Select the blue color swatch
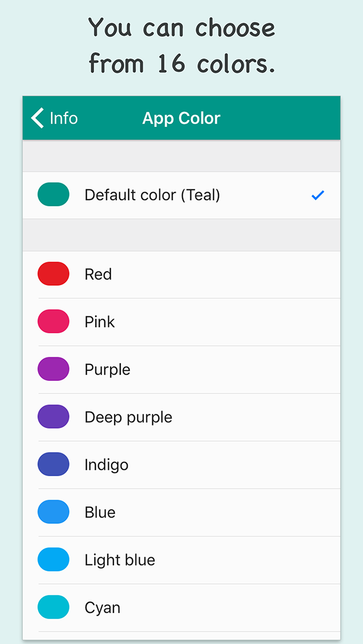363x644 pixels. point(53,512)
